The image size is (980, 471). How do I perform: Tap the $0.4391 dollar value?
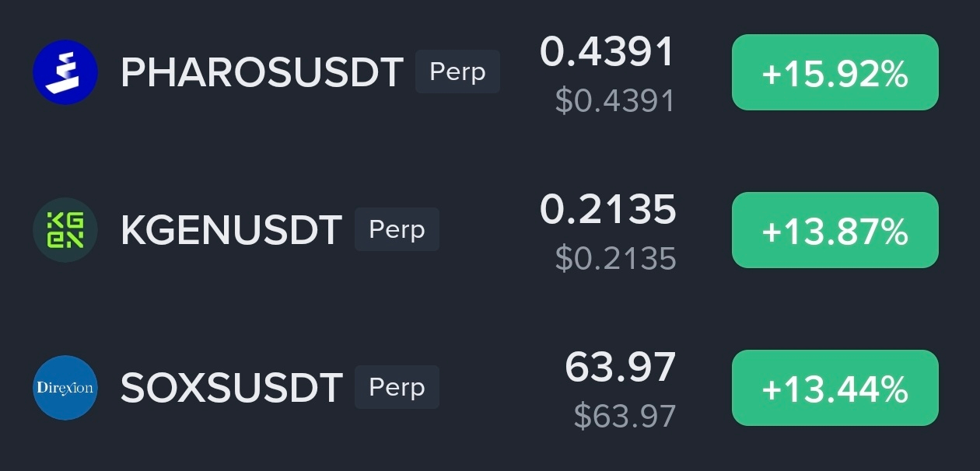point(615,101)
